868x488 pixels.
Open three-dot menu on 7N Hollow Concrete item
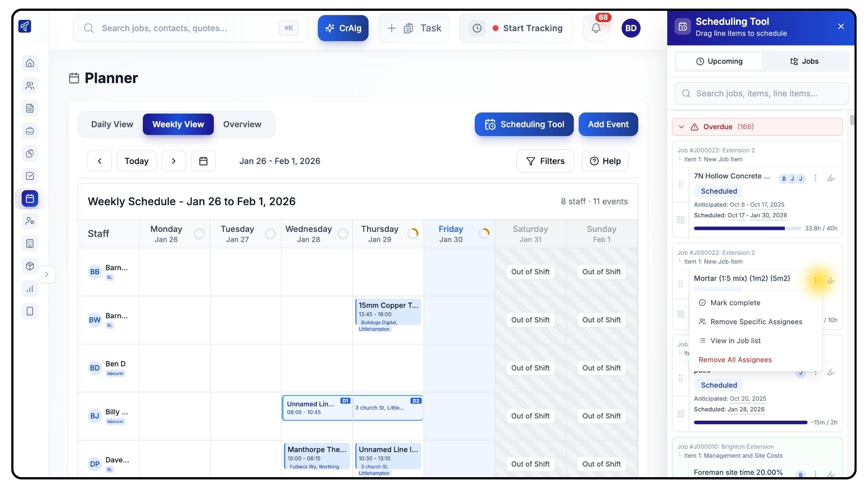coord(816,178)
